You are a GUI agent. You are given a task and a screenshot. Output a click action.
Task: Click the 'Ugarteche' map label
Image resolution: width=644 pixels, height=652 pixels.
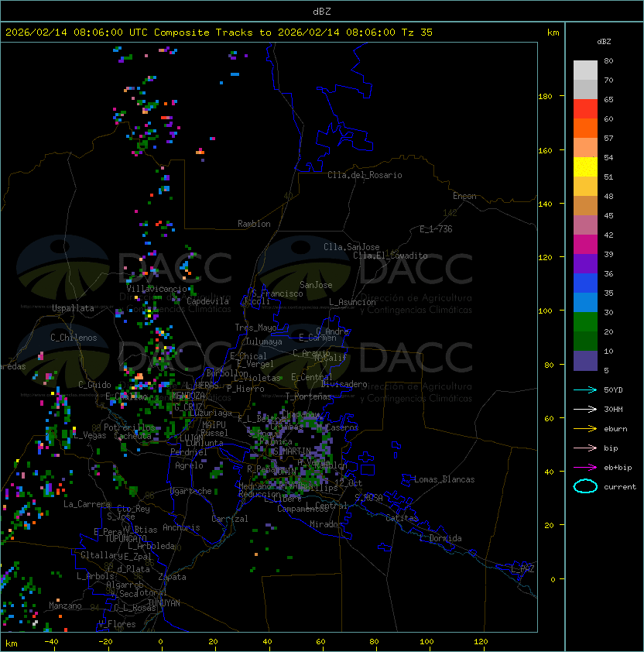coord(191,491)
